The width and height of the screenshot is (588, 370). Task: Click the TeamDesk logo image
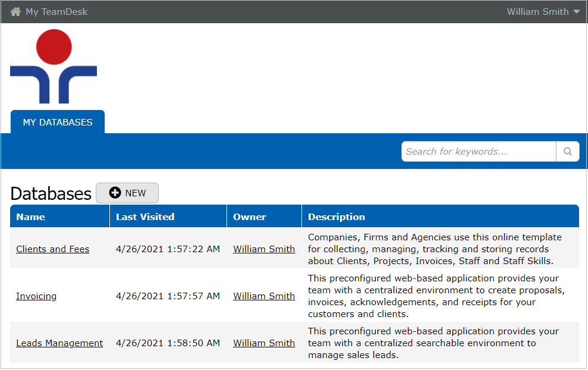54,66
